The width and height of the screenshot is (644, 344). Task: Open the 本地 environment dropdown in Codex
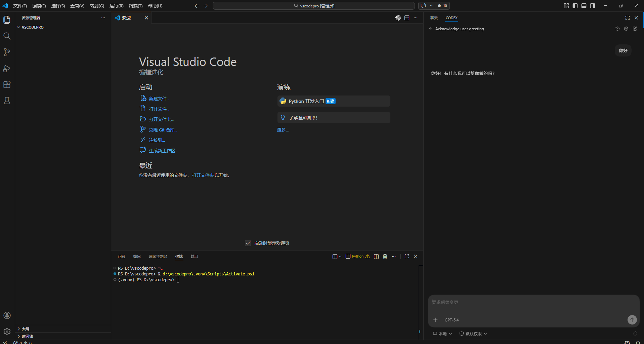443,334
